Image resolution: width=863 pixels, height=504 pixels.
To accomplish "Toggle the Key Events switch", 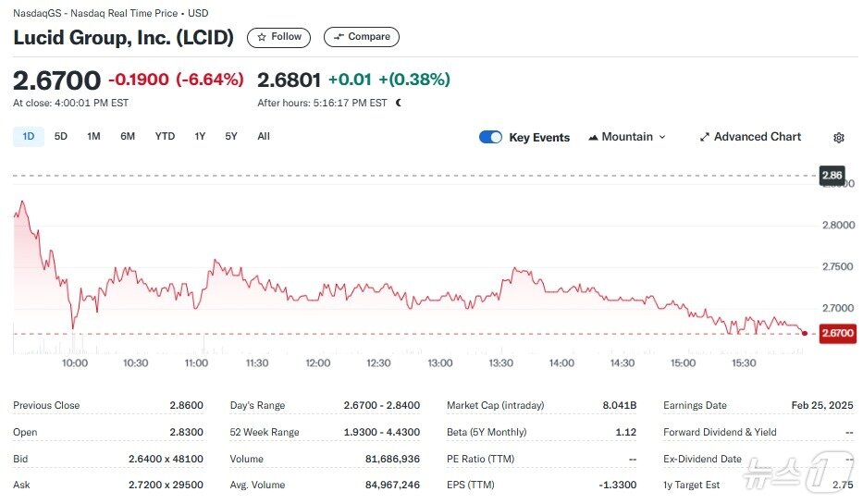I will (490, 137).
